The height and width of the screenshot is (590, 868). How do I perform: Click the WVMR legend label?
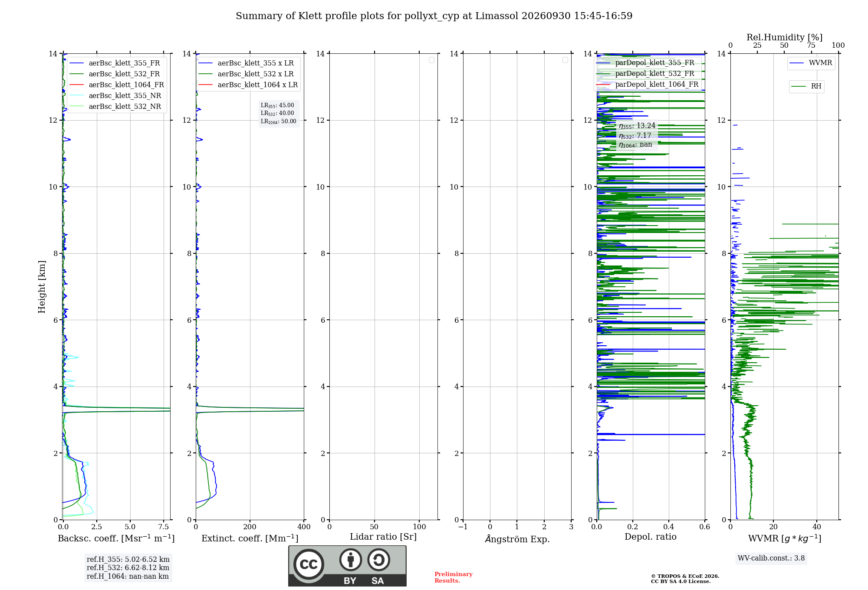coord(820,63)
